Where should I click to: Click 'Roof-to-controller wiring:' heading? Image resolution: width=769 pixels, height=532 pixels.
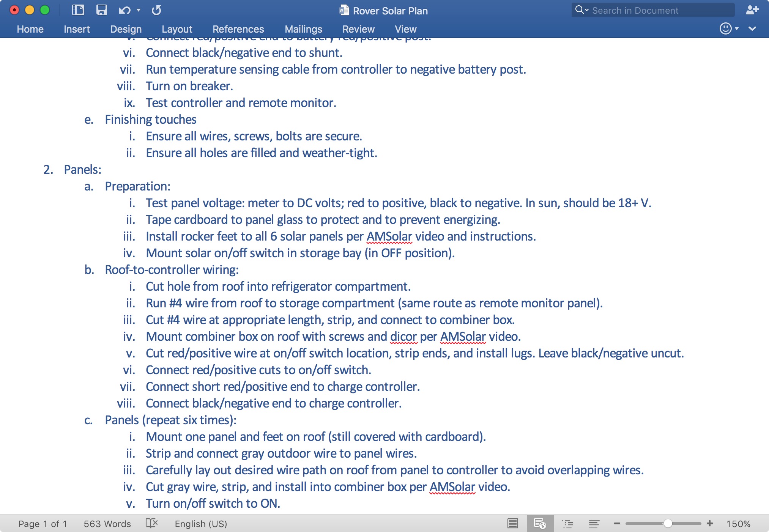tap(172, 270)
